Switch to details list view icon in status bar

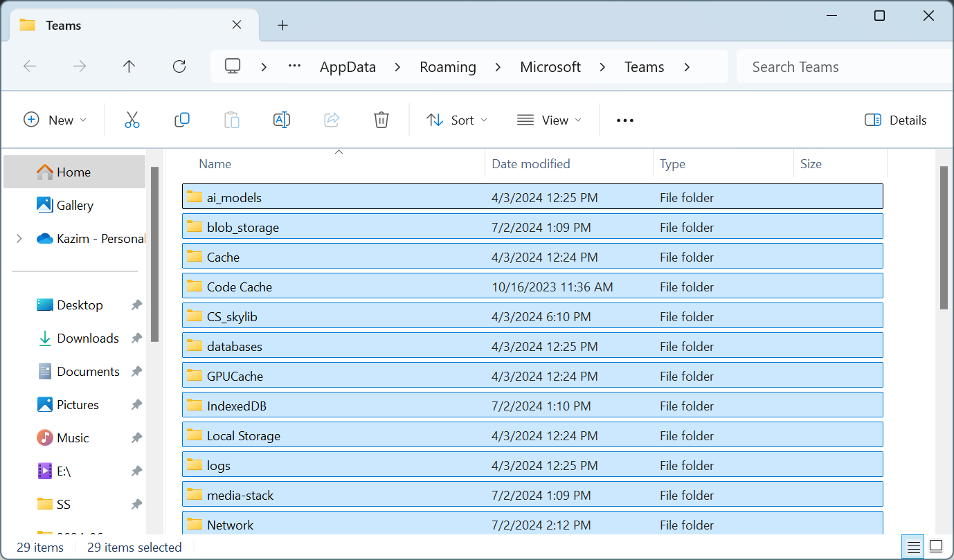point(914,547)
